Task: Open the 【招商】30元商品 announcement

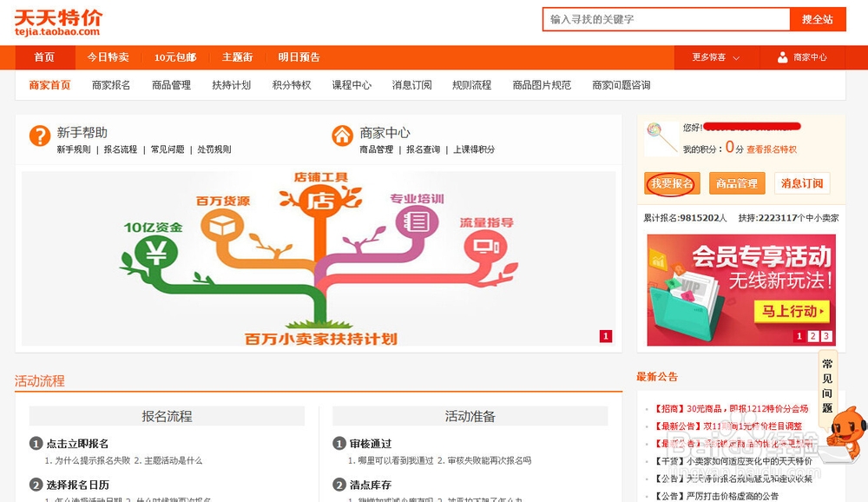Action: (x=731, y=409)
